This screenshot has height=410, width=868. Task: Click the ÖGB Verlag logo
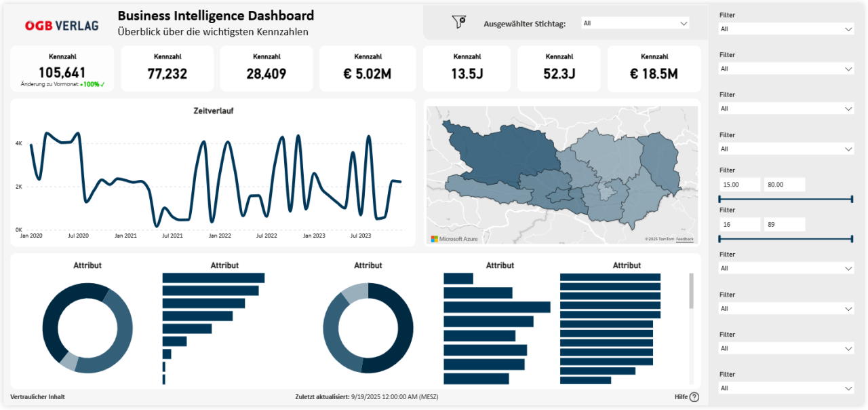[x=62, y=25]
